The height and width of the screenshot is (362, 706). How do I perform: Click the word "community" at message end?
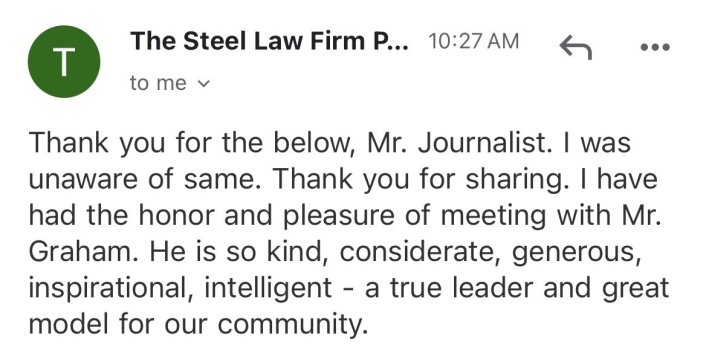tap(289, 325)
